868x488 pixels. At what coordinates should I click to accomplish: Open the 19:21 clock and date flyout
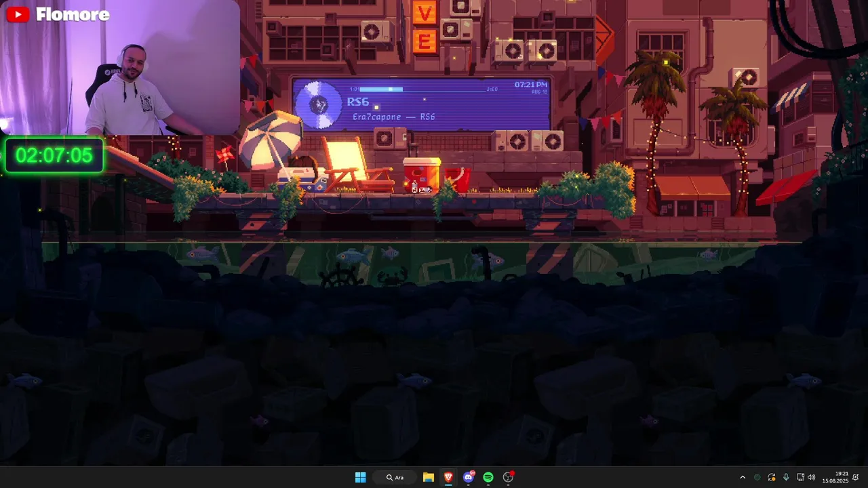point(835,477)
